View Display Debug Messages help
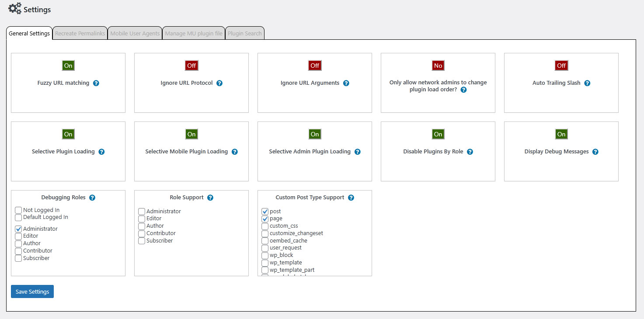 pos(595,152)
